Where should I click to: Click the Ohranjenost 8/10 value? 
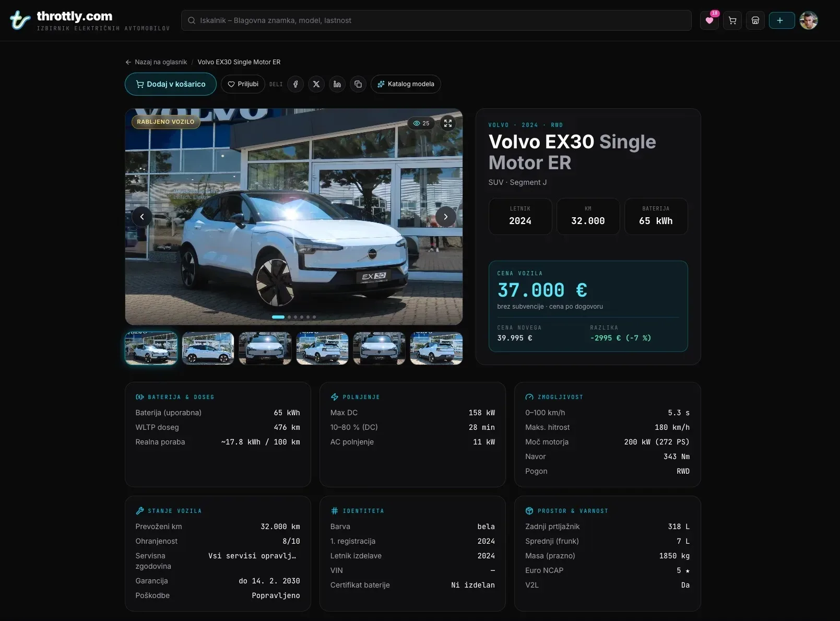291,541
